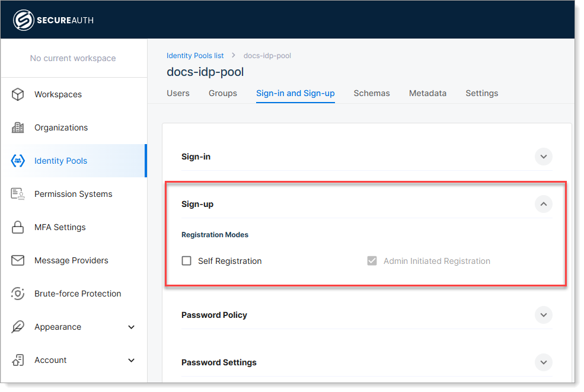Click the Permission Systems icon

point(18,194)
